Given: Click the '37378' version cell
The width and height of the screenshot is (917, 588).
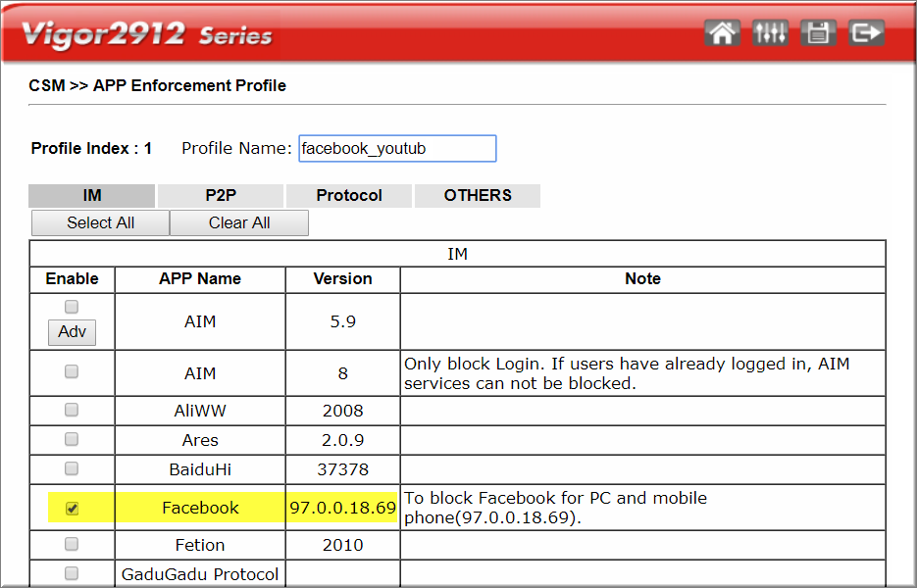Looking at the screenshot, I should [342, 469].
